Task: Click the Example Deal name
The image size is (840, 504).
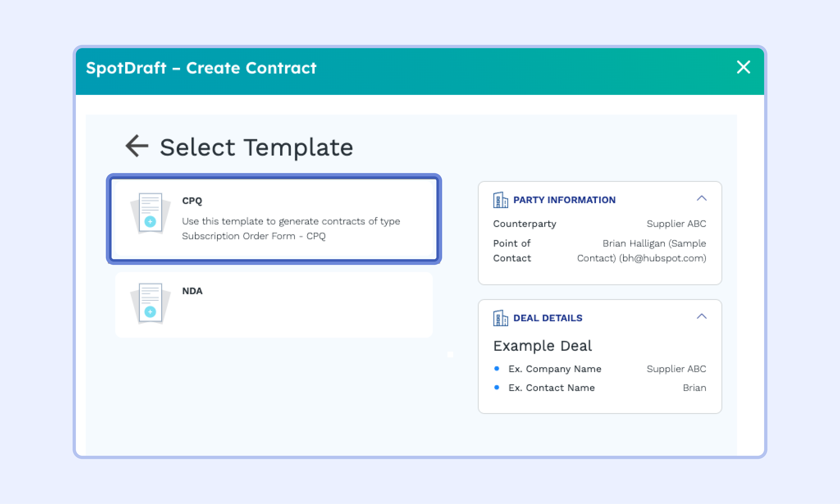Action: click(x=542, y=346)
